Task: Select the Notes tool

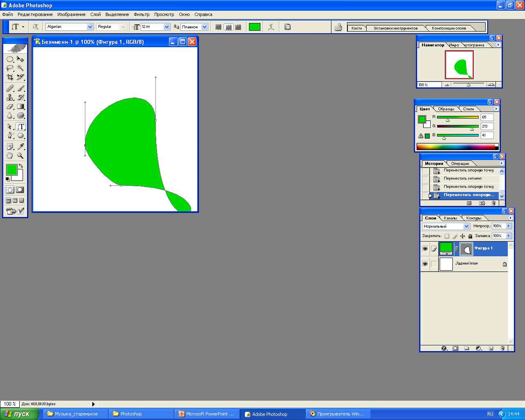Action: (10, 146)
